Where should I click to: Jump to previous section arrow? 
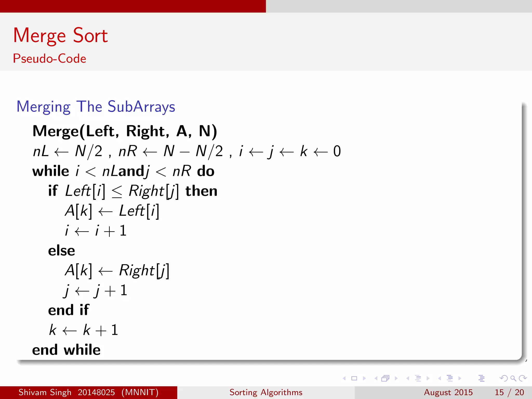tap(440, 378)
